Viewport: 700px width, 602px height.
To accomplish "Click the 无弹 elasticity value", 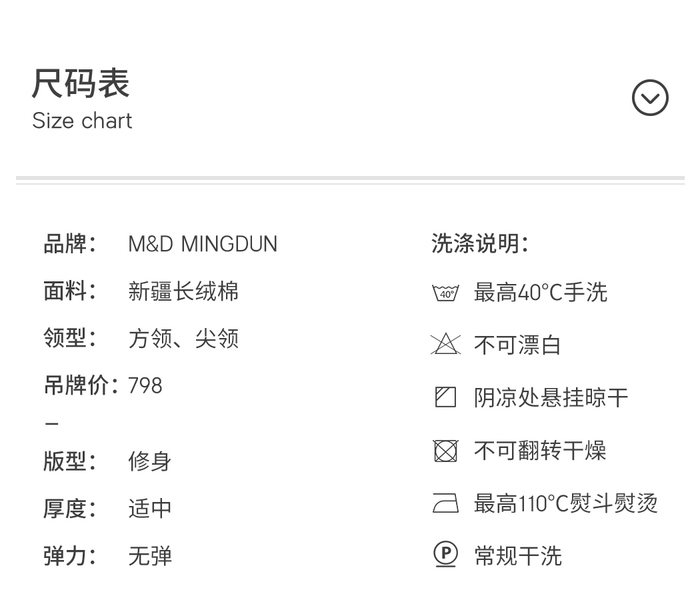I will [x=150, y=555].
